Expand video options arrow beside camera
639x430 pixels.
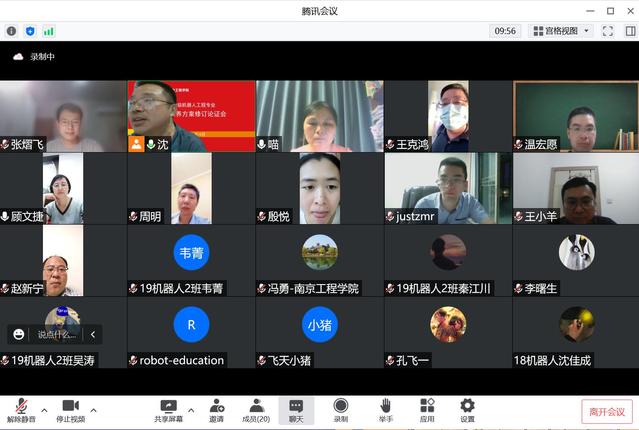tap(94, 409)
